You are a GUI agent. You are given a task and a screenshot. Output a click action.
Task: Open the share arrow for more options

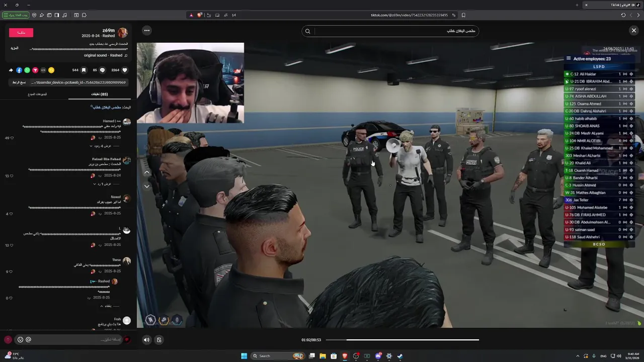coord(11,70)
